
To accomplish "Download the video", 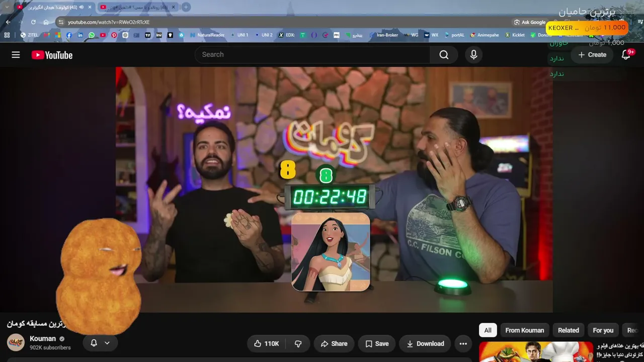I will click(x=425, y=344).
